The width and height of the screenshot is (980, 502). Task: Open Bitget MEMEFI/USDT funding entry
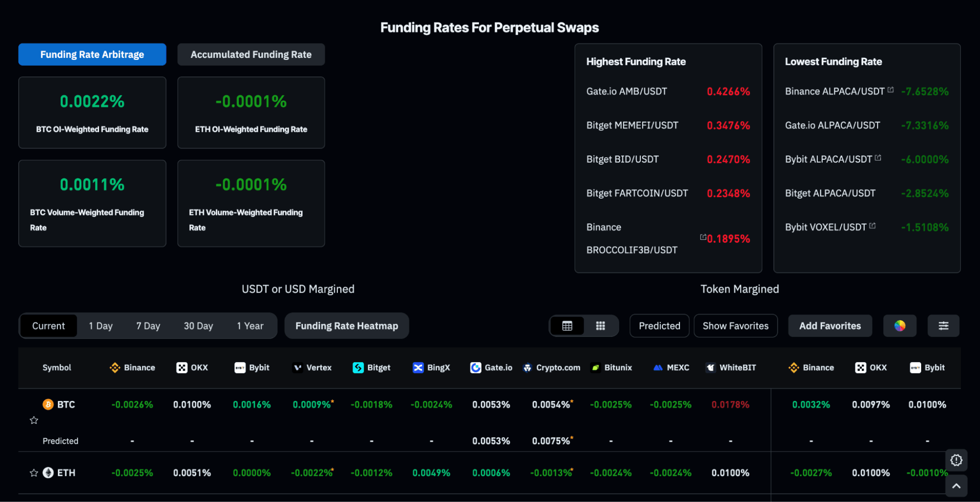pyautogui.click(x=668, y=125)
